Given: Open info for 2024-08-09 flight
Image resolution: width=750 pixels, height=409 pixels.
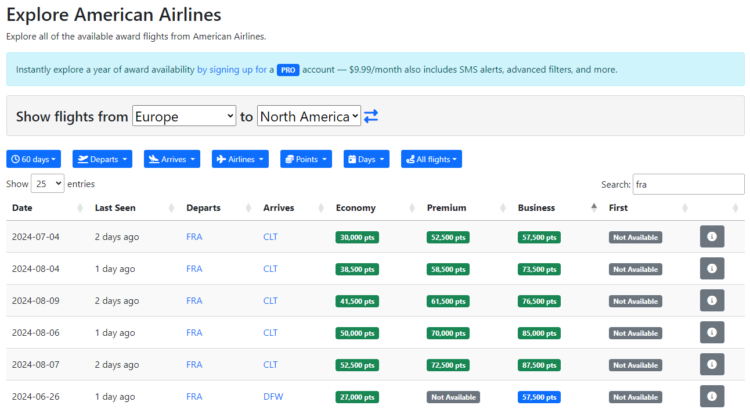Looking at the screenshot, I should [x=712, y=300].
